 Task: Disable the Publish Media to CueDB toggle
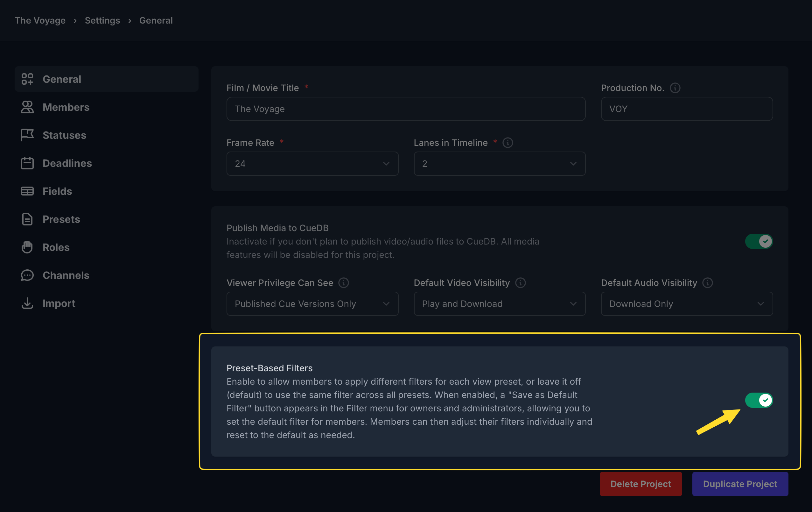point(759,241)
